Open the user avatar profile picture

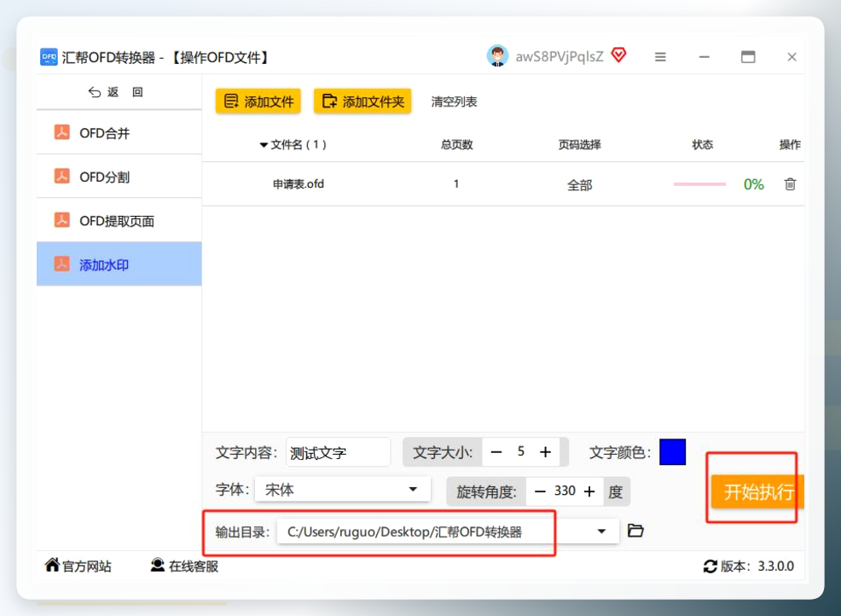[498, 55]
